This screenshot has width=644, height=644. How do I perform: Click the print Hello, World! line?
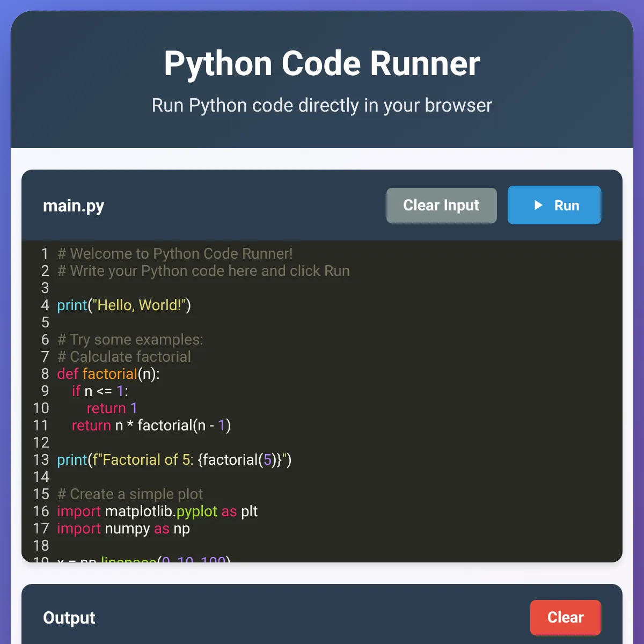pos(124,305)
